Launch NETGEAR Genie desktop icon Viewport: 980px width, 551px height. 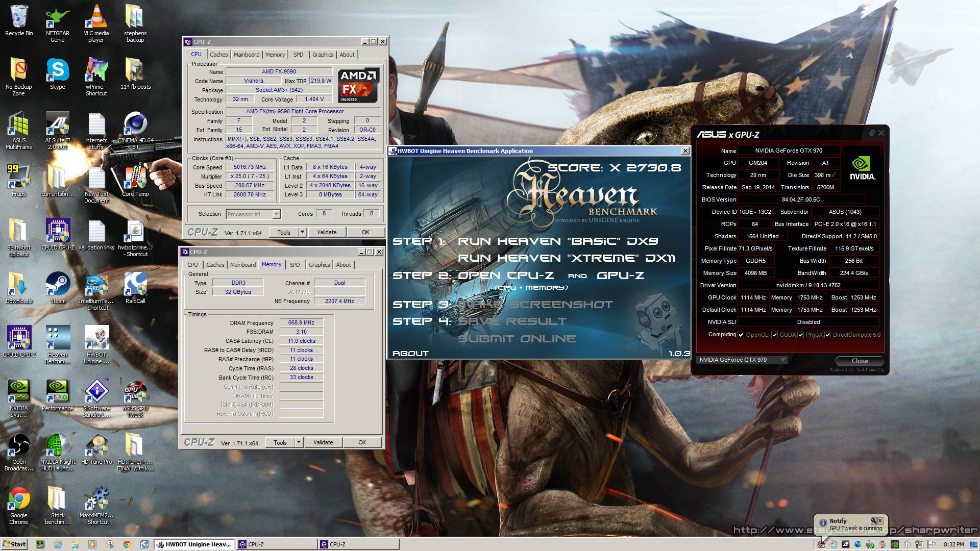(x=58, y=23)
